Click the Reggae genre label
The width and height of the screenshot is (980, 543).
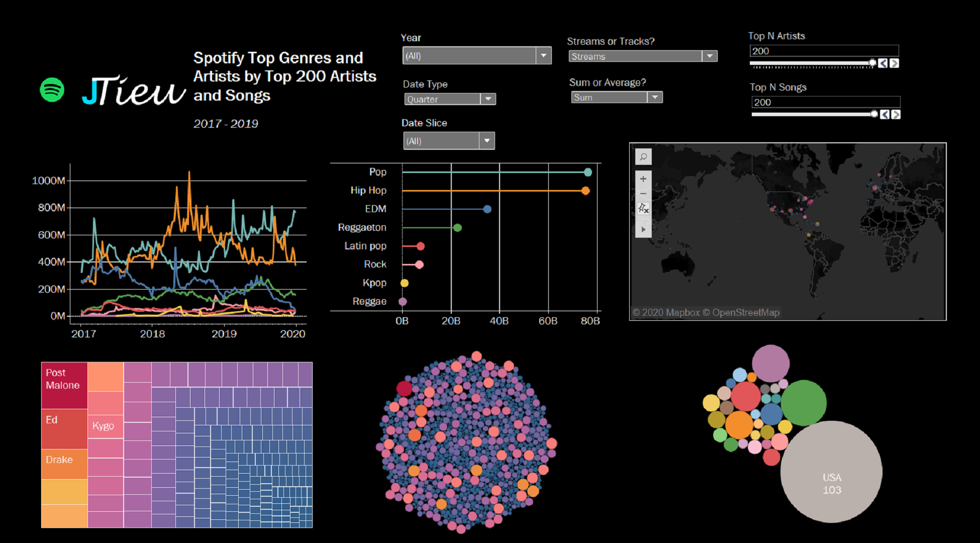[x=369, y=301]
